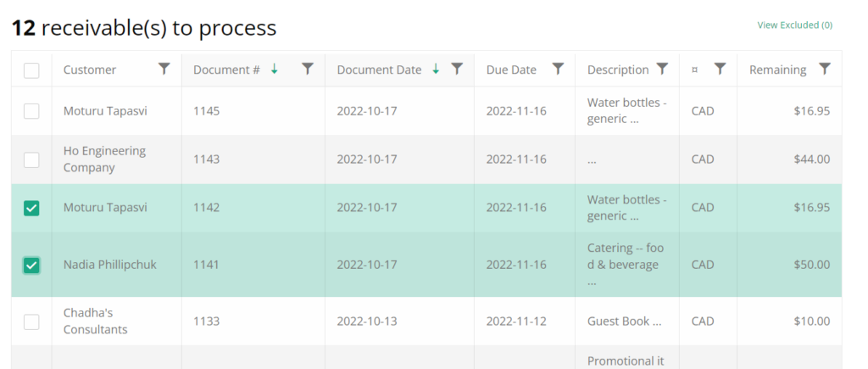
Task: Click the 2022-10-13 document date
Action: tap(367, 321)
